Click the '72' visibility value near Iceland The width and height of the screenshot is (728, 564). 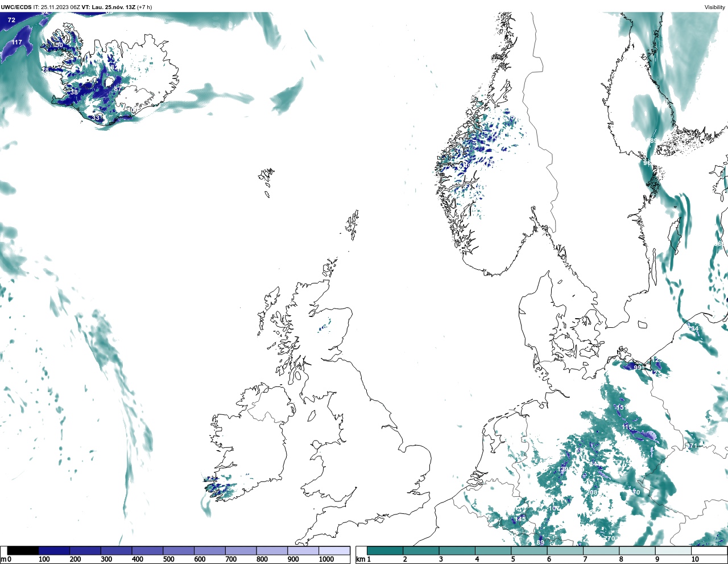pyautogui.click(x=11, y=20)
